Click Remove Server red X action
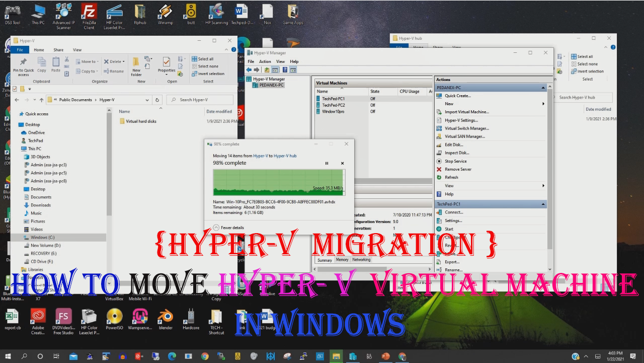The height and width of the screenshot is (363, 644). click(439, 169)
